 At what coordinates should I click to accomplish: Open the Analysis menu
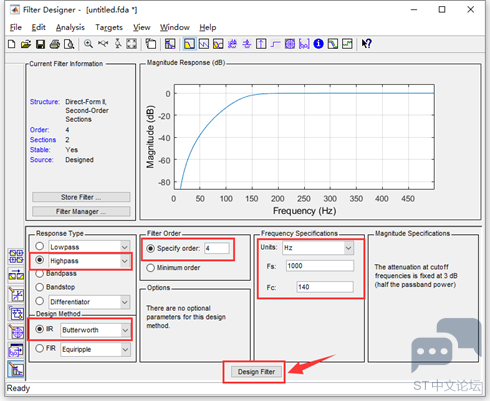[70, 27]
